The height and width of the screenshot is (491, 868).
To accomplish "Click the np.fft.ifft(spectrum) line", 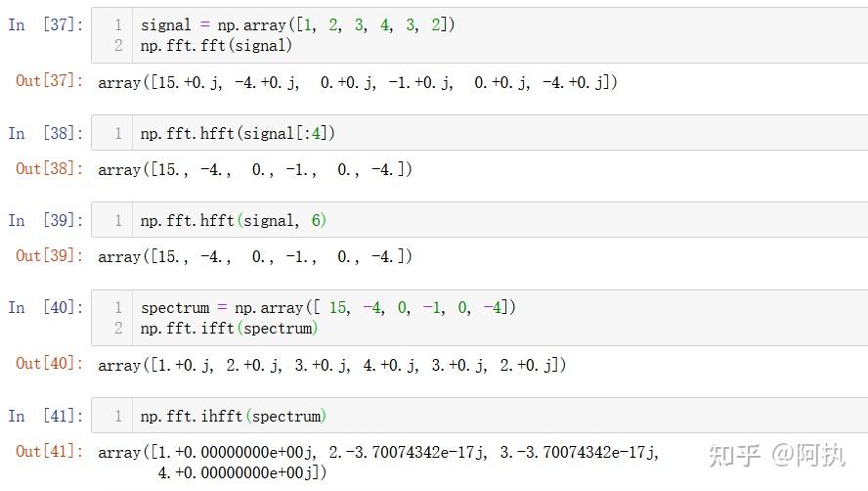I will [229, 328].
